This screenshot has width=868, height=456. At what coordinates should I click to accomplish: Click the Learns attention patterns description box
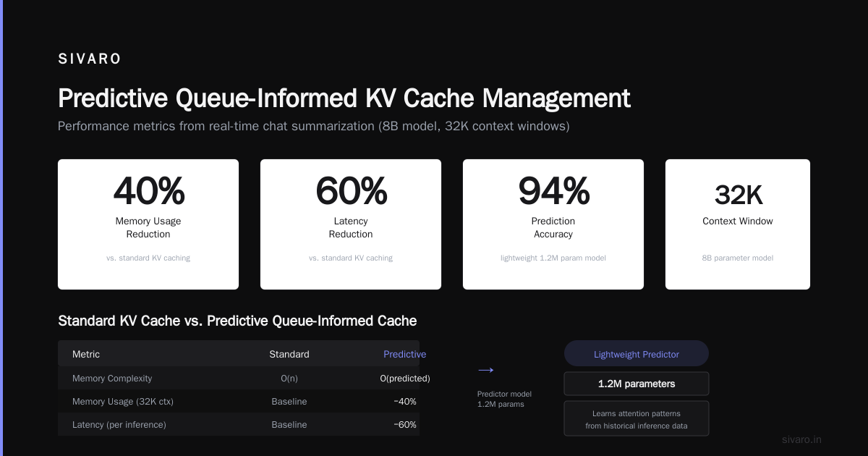point(637,419)
